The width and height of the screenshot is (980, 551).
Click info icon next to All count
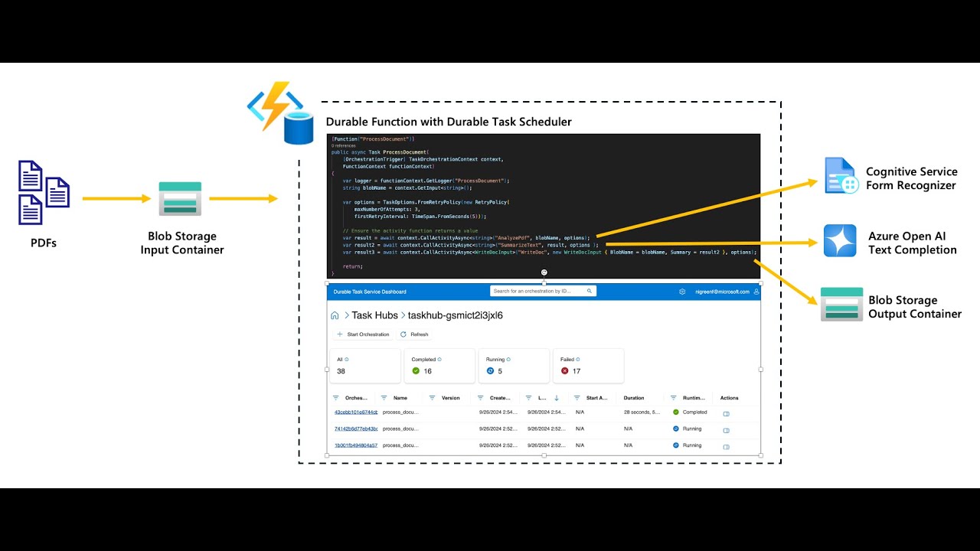click(x=346, y=359)
